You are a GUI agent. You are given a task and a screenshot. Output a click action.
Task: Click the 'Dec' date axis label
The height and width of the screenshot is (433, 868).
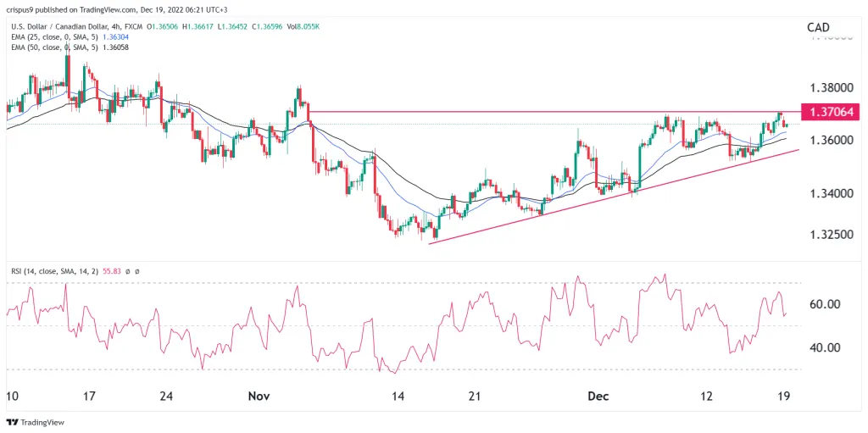(598, 397)
